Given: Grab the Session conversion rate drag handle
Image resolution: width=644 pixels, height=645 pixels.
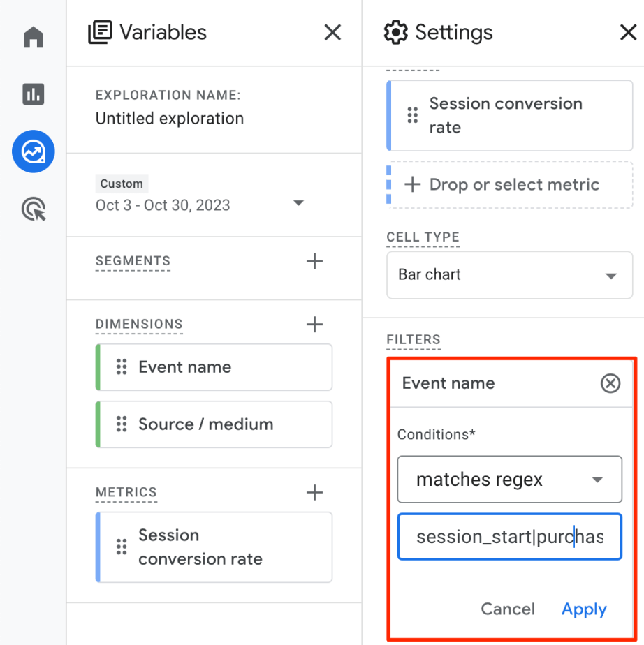Looking at the screenshot, I should [x=412, y=115].
